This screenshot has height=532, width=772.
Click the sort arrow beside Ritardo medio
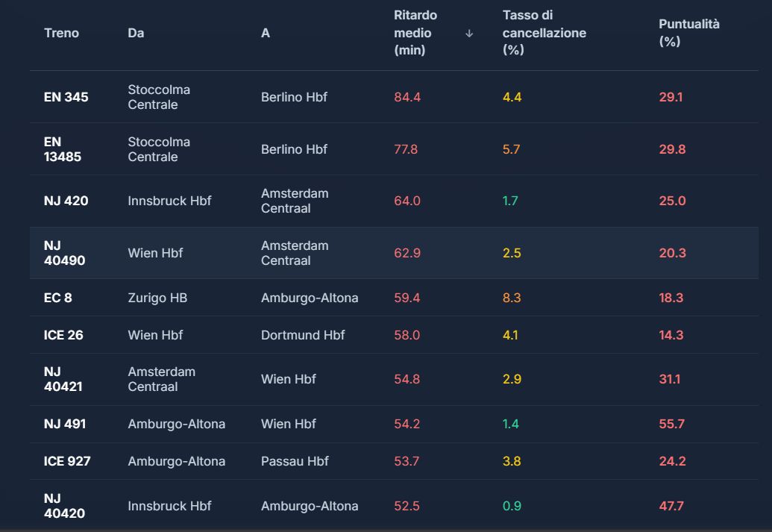click(x=468, y=34)
